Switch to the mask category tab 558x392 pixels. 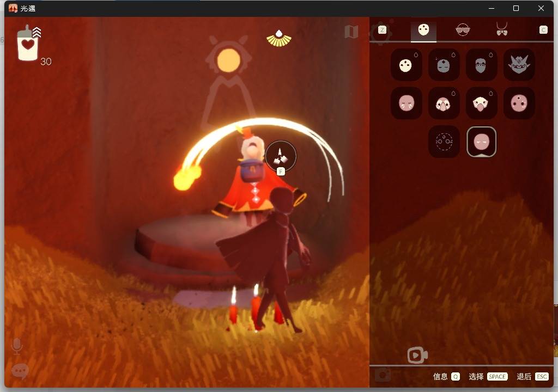point(423,30)
